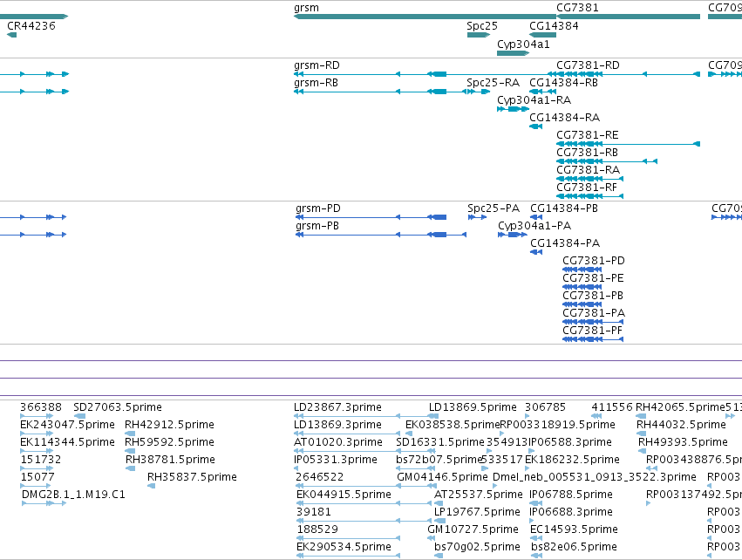The width and height of the screenshot is (742, 560).
Task: Select EST RH38781.5prime
Action: coord(131,468)
